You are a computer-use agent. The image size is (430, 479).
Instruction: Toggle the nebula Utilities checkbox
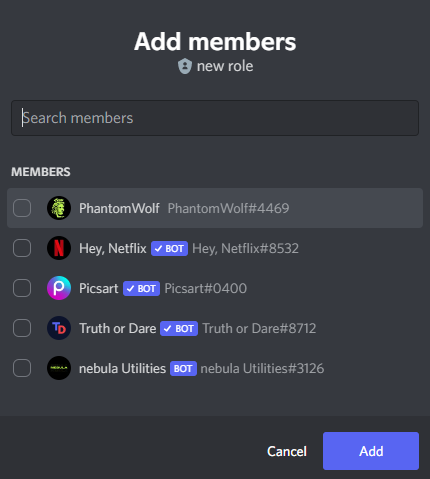pyautogui.click(x=22, y=368)
